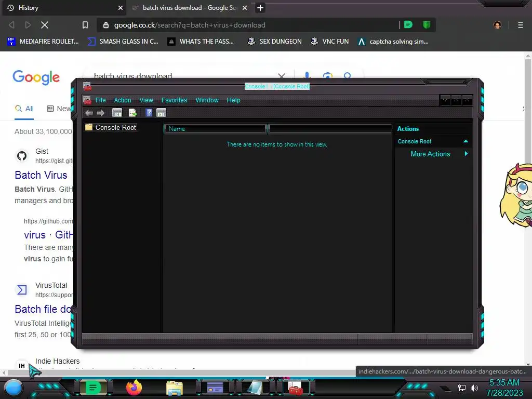
Task: Open captcha solving sim... bookmark
Action: click(393, 42)
